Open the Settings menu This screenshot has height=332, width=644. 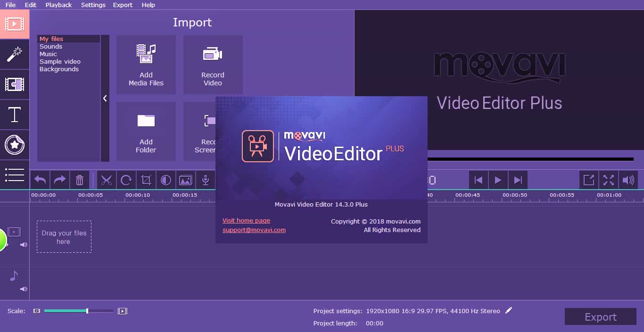pos(93,5)
